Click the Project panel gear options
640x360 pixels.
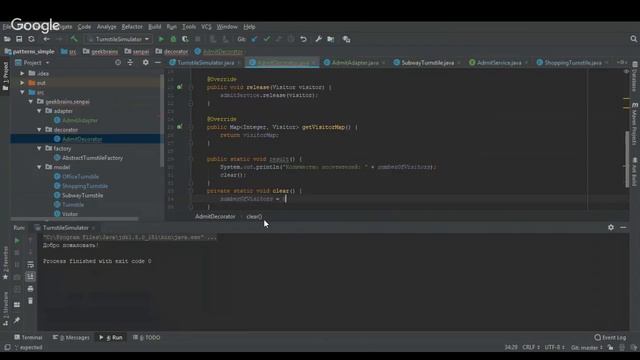(x=146, y=62)
